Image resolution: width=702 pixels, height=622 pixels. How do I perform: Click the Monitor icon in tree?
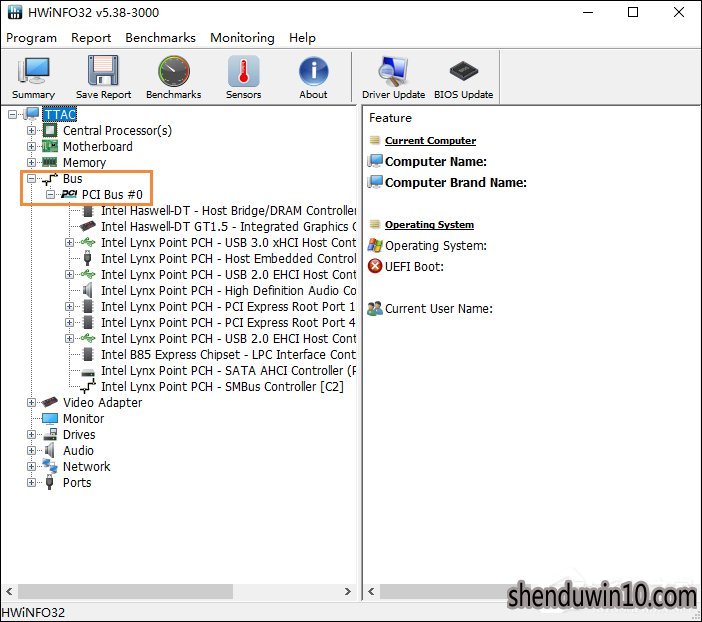pos(50,418)
